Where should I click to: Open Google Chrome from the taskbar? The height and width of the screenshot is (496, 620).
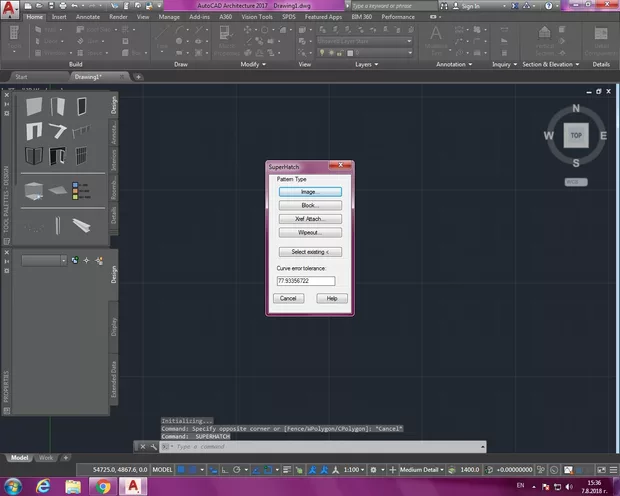tap(102, 486)
